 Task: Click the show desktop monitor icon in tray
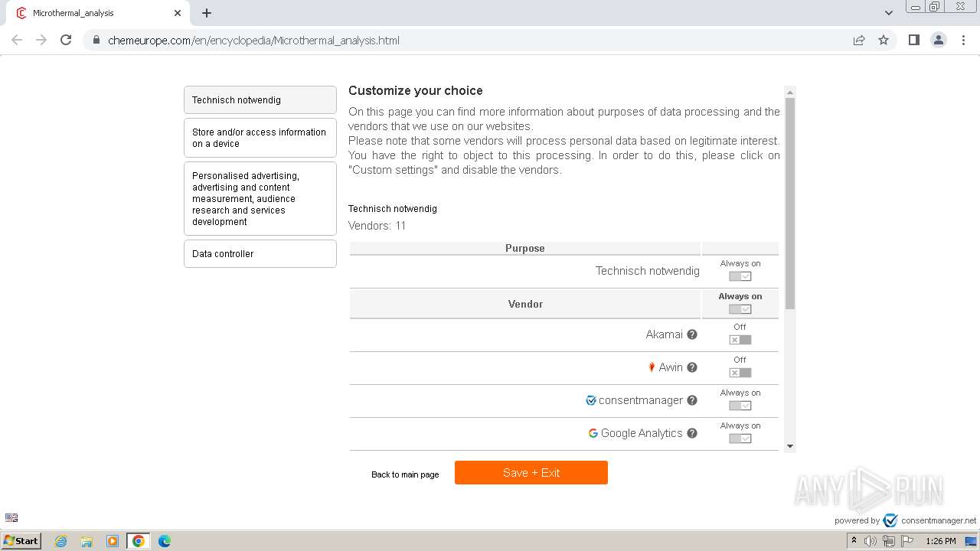971,541
